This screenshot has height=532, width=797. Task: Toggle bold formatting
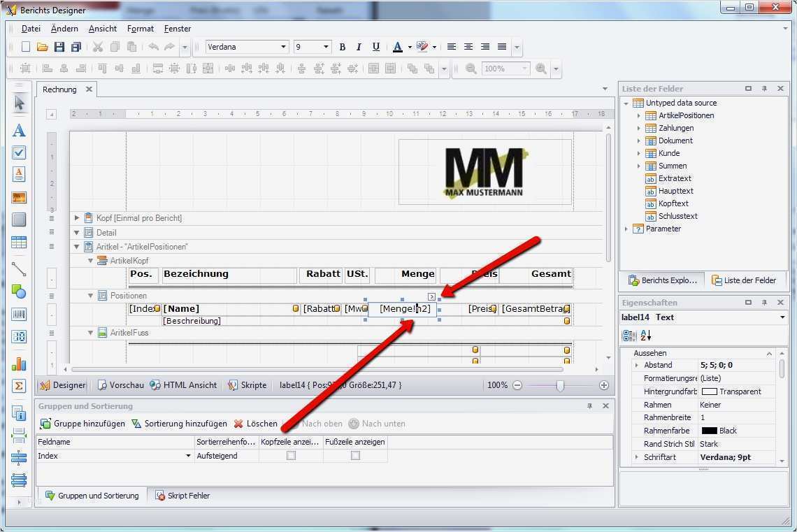pyautogui.click(x=342, y=47)
